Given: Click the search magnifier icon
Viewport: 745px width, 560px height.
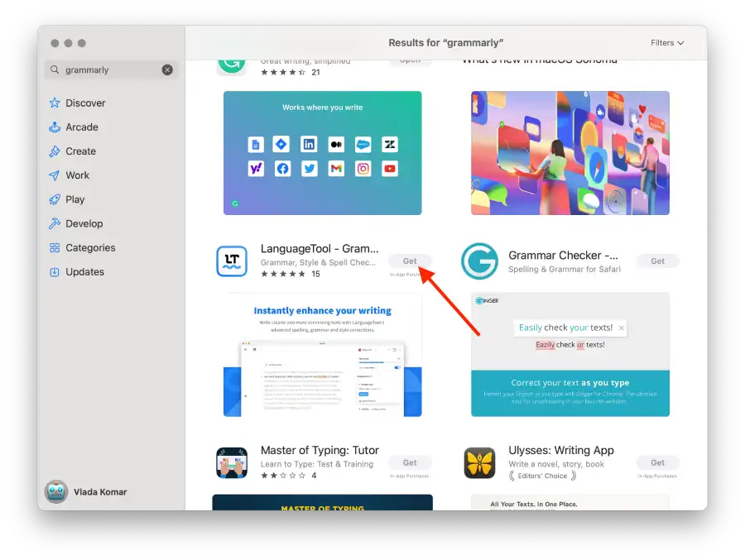Looking at the screenshot, I should point(55,69).
